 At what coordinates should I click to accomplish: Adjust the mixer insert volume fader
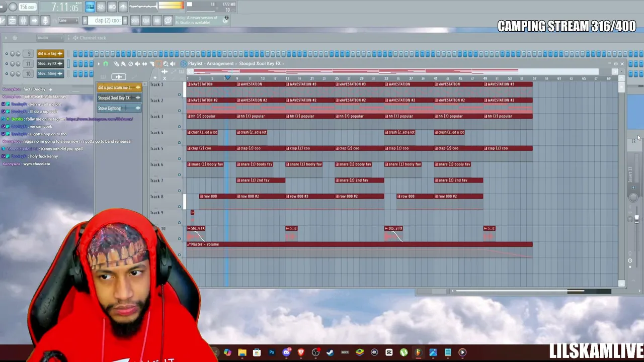[x=636, y=219]
